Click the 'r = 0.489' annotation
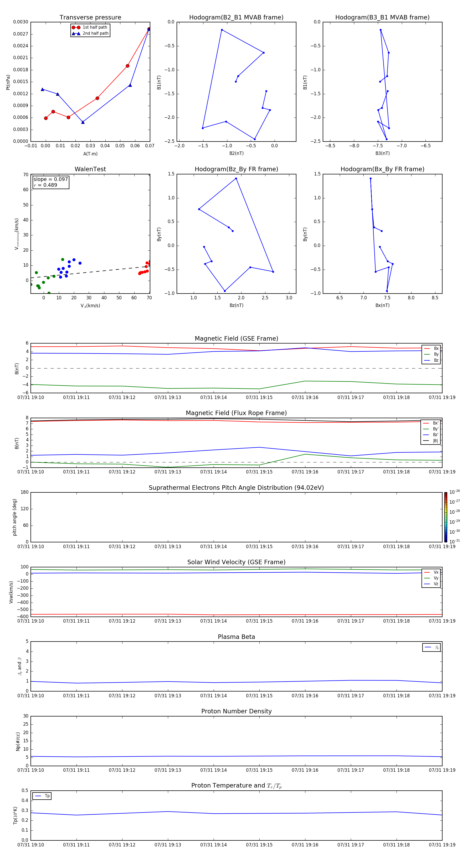473x868 pixels. 45,185
